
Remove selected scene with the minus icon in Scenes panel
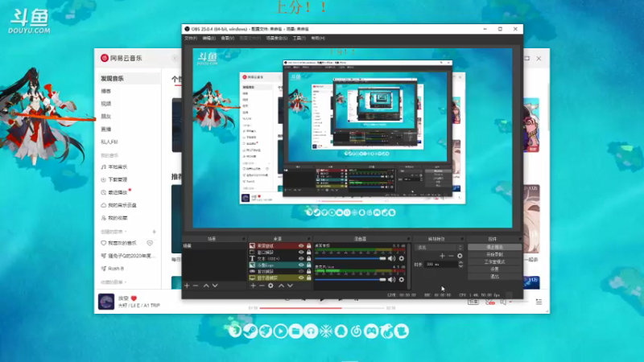[196, 286]
